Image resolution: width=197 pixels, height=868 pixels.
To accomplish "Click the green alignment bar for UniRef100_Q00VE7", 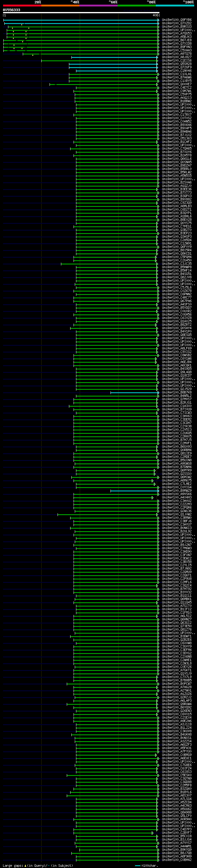I will (104, 84).
